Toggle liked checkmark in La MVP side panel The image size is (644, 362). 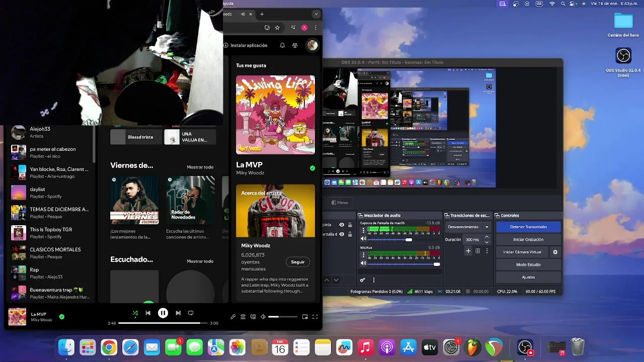coord(312,168)
